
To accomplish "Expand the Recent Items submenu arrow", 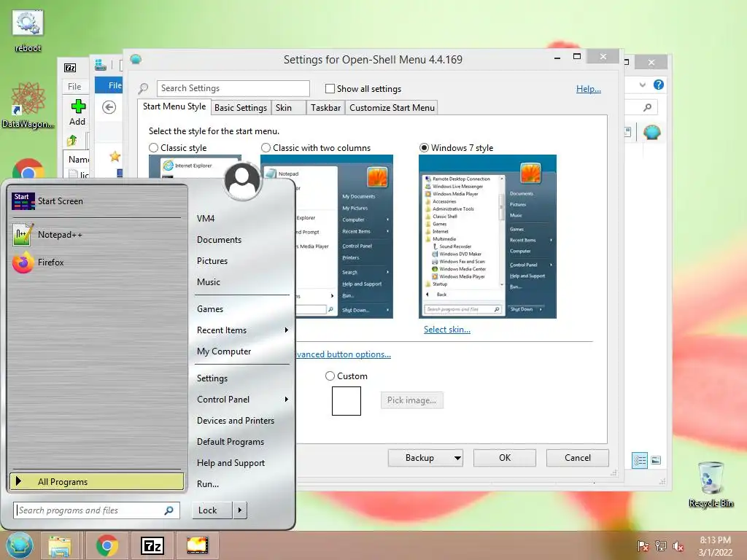I will (286, 330).
